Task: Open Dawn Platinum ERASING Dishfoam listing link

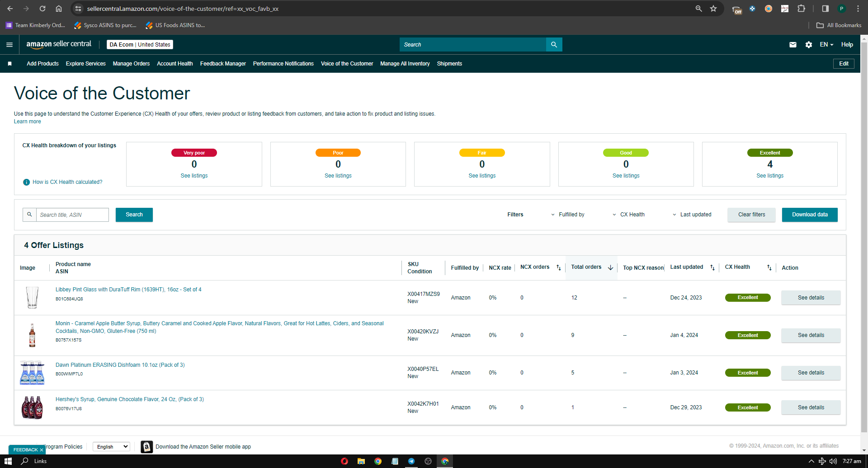Action: pos(120,365)
